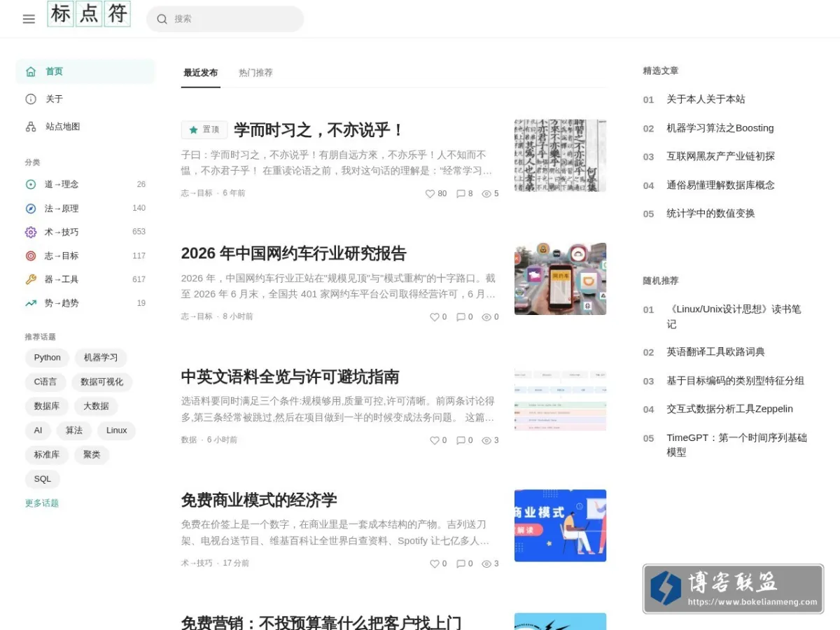Focus the 搜索 search field
Screen dimensions: 840x630
point(225,19)
